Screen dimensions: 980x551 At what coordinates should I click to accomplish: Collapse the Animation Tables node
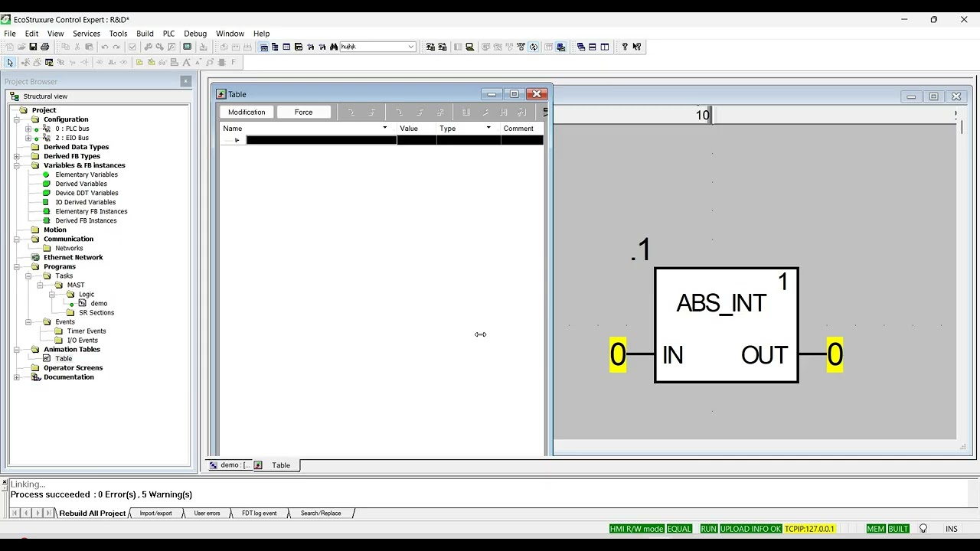point(17,349)
